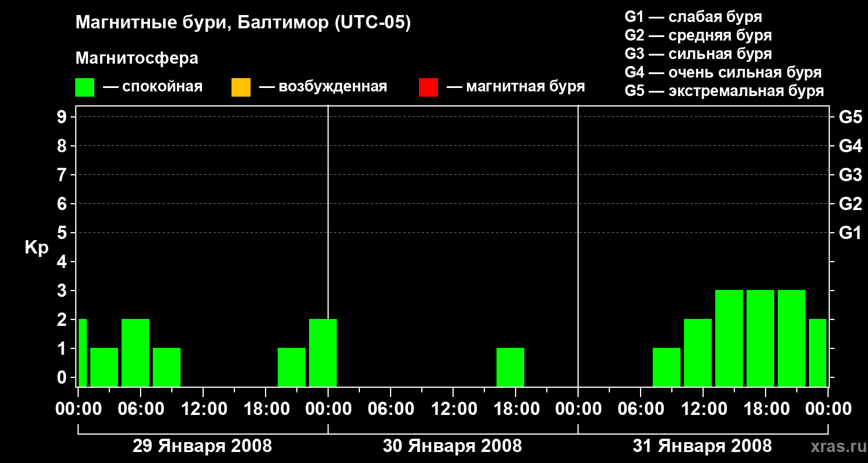Click the '06:00' time label under 29 January
This screenshot has height=463, width=868.
pyautogui.click(x=141, y=409)
